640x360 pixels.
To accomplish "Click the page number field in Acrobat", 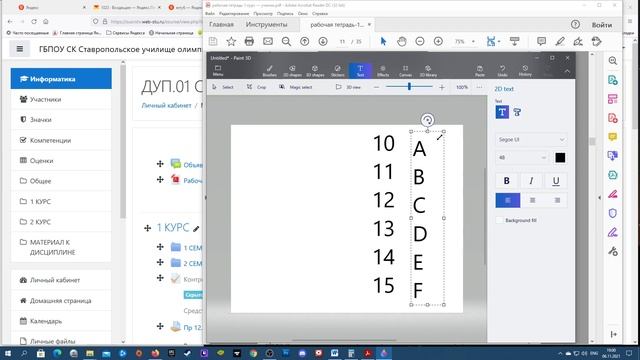I will pyautogui.click(x=342, y=42).
